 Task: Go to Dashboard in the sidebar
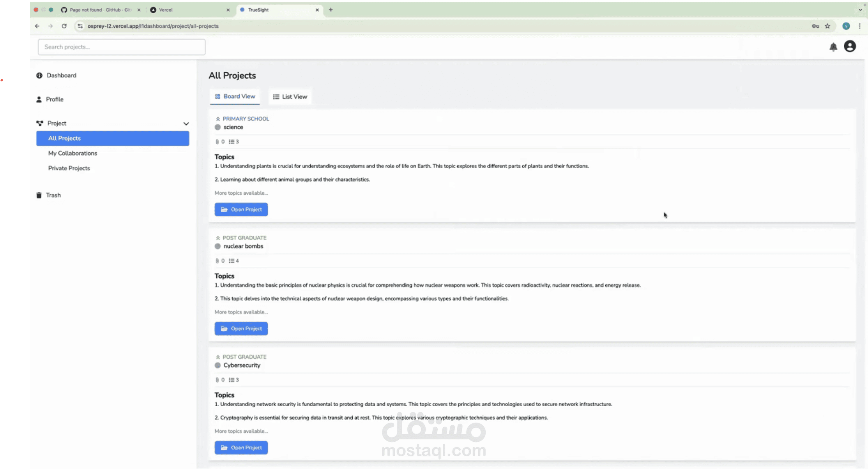coord(61,76)
